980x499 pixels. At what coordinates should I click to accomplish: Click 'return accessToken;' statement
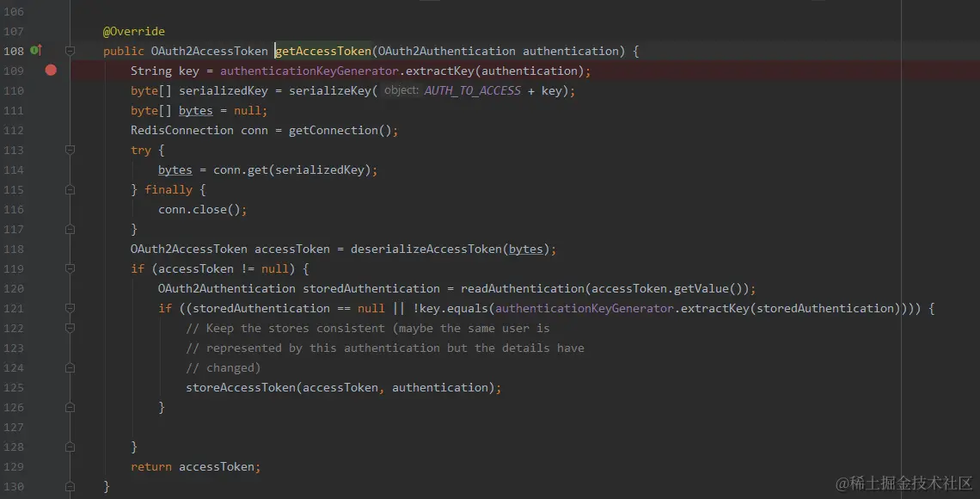(x=196, y=467)
